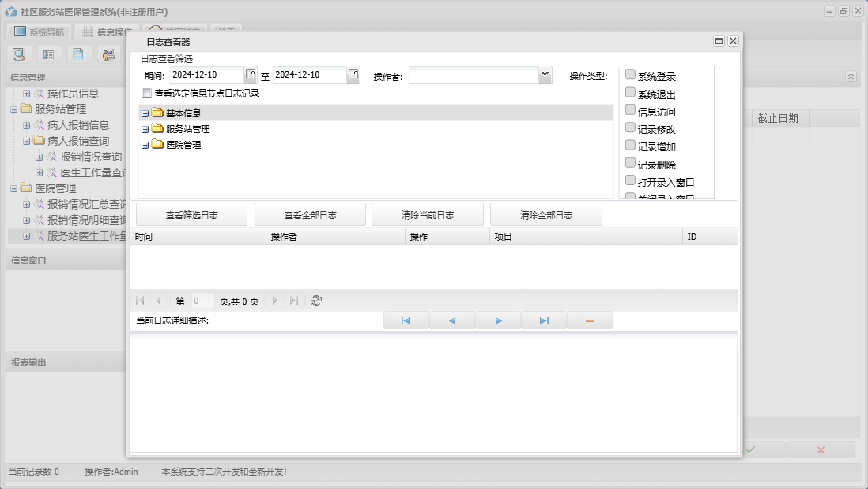This screenshot has width=868, height=489.
Task: Open the 操作者 dropdown list
Action: click(545, 75)
